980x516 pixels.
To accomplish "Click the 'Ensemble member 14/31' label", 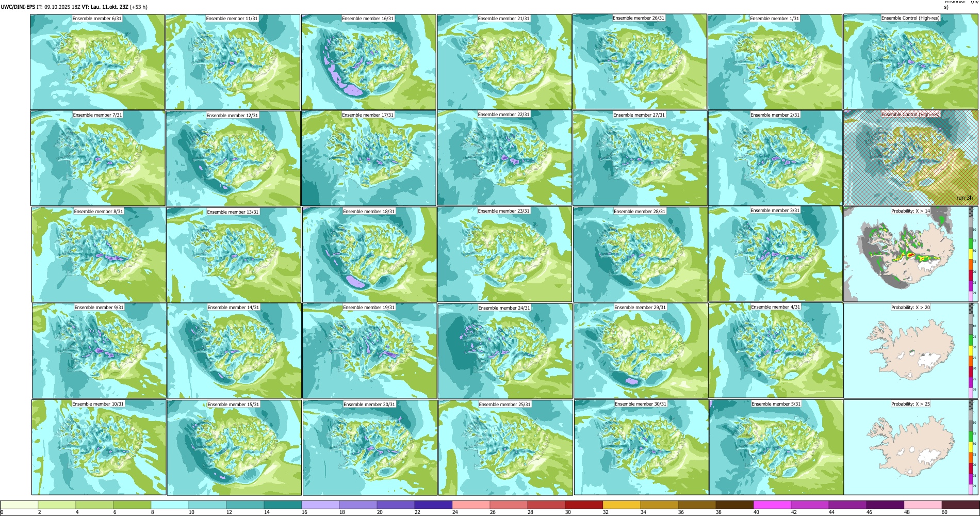I will pyautogui.click(x=233, y=308).
